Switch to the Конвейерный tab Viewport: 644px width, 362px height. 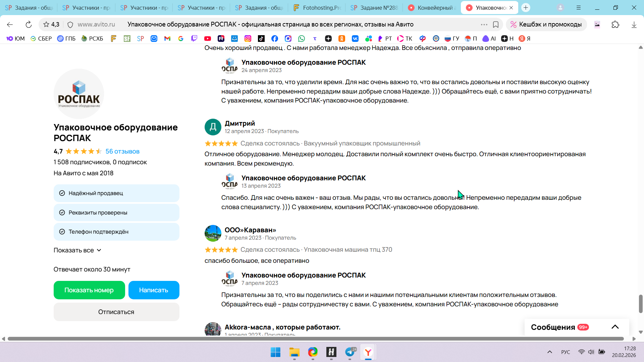pos(432,8)
